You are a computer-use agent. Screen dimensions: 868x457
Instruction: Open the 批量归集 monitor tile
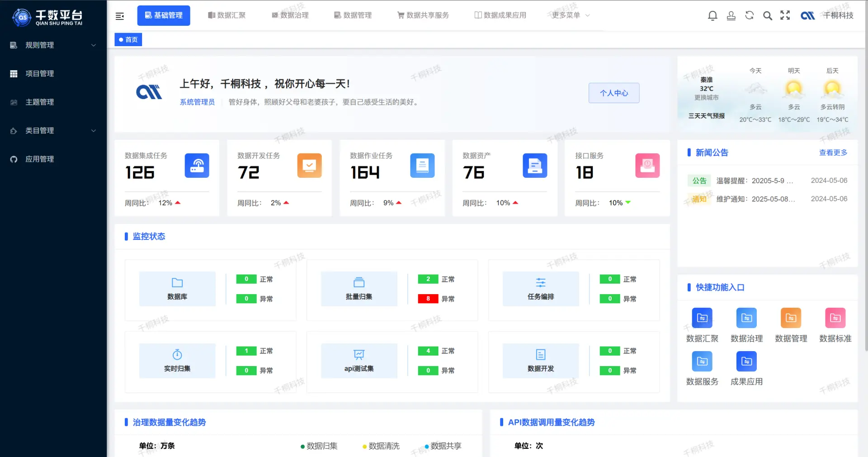click(x=359, y=289)
